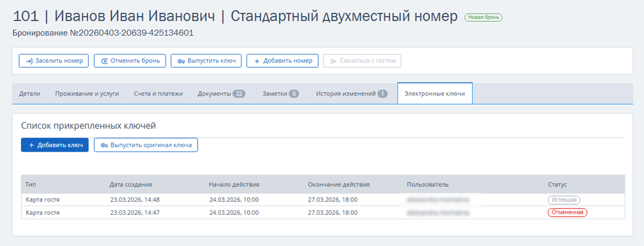Viewport: 644px width, 246px height.
Task: Click the Выпустить ключ button
Action: click(206, 61)
